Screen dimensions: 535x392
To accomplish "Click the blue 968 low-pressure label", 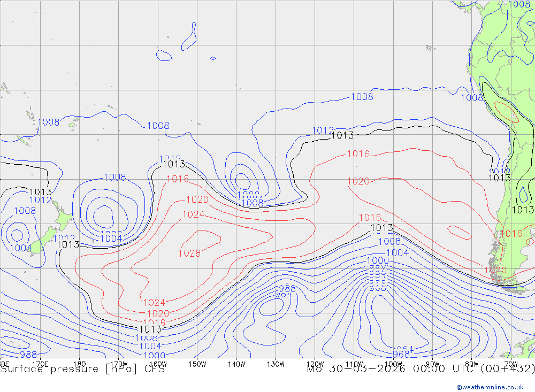I will click(x=401, y=354).
